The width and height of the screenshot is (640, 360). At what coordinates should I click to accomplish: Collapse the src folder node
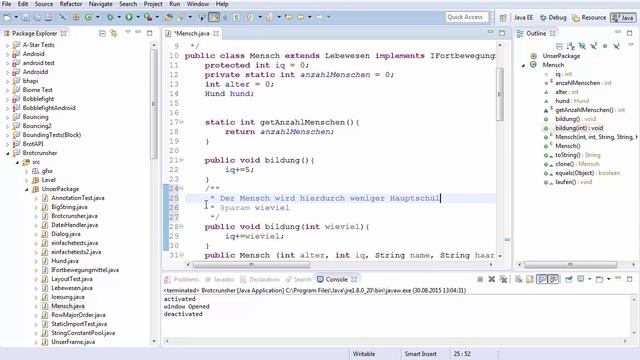pyautogui.click(x=17, y=162)
